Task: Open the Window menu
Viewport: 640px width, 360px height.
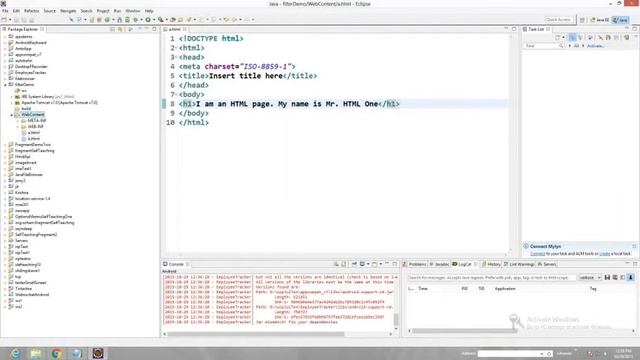Action: (133, 11)
